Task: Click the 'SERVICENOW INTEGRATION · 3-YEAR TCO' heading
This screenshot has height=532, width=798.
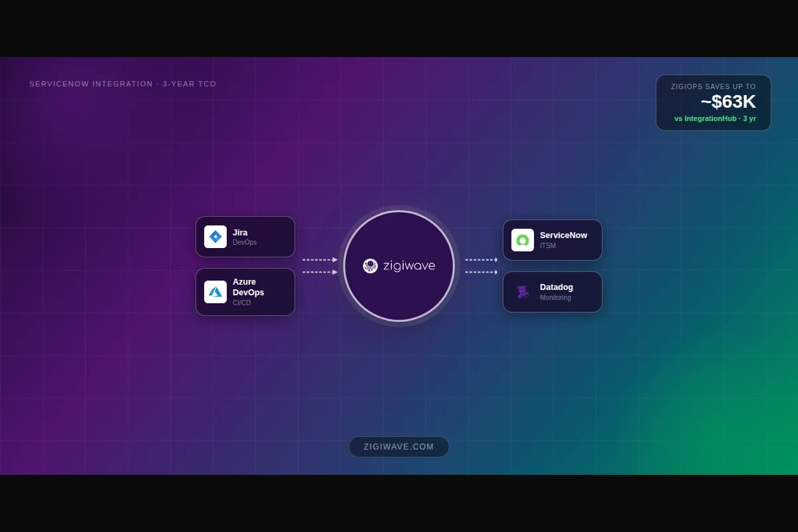Action: [x=123, y=84]
